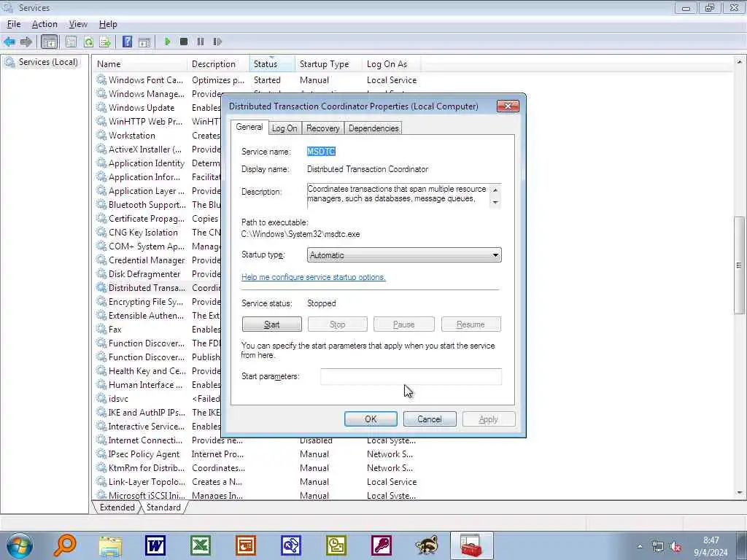747x560 pixels.
Task: Click the Properties toolbar icon
Action: click(71, 42)
